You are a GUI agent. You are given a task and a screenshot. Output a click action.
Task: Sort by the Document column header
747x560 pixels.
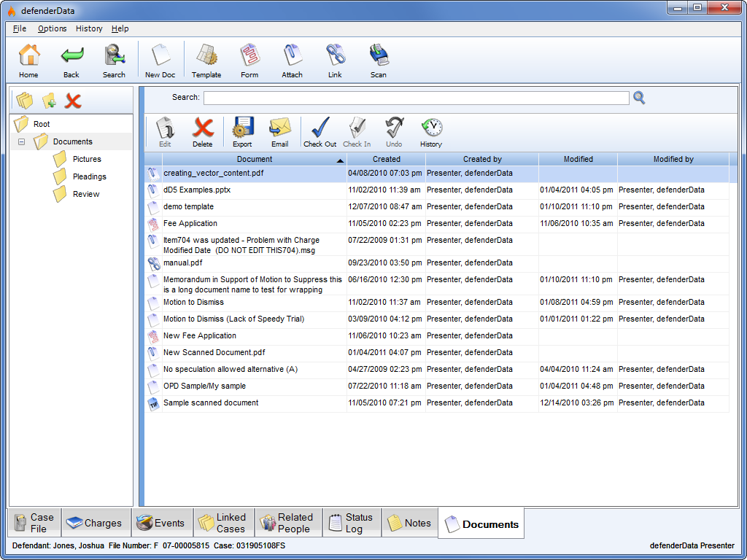coord(255,159)
